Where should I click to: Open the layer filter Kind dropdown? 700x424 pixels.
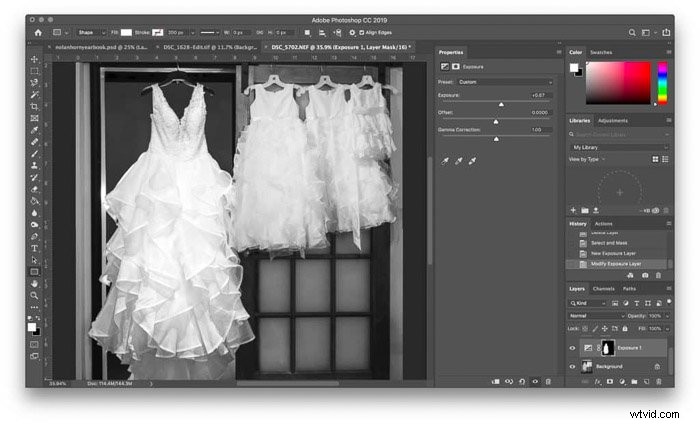click(x=588, y=303)
